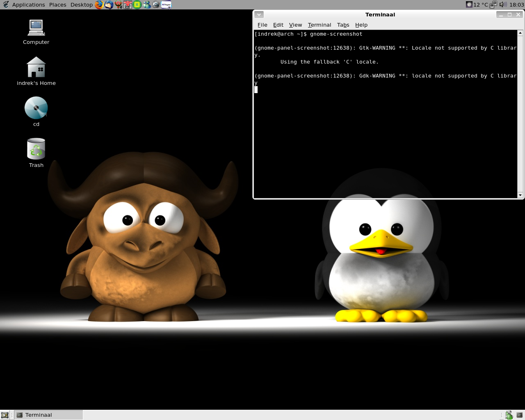Launch Firefox from the top panel

click(x=99, y=5)
